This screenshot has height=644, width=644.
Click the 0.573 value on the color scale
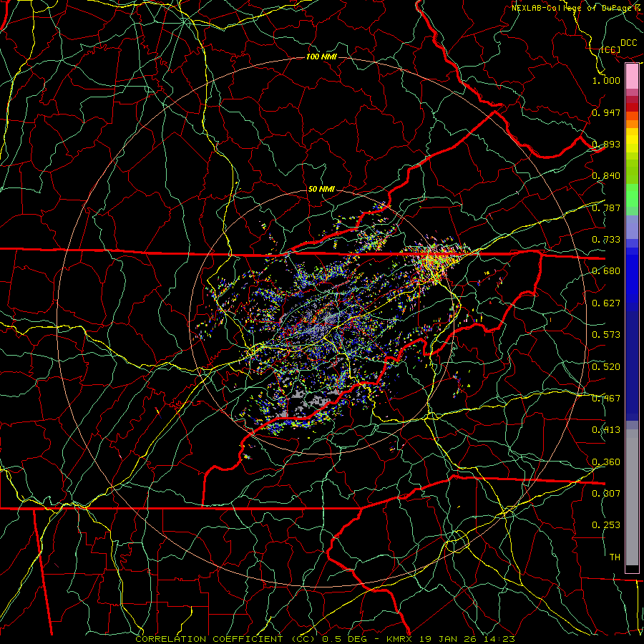pyautogui.click(x=606, y=335)
